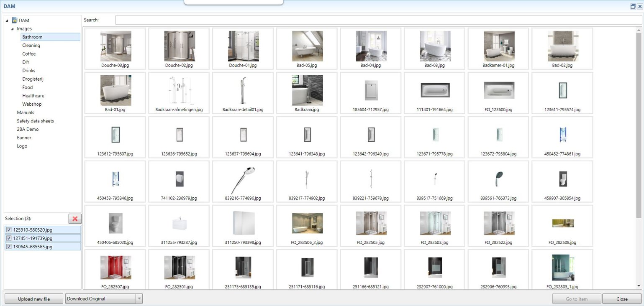Select the Badkraan-afmetingen.jpg image
This screenshot has height=306, width=644.
click(x=179, y=90)
